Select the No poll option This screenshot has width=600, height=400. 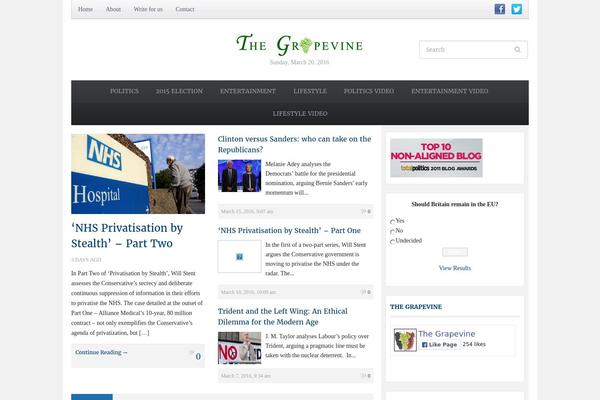(x=392, y=231)
